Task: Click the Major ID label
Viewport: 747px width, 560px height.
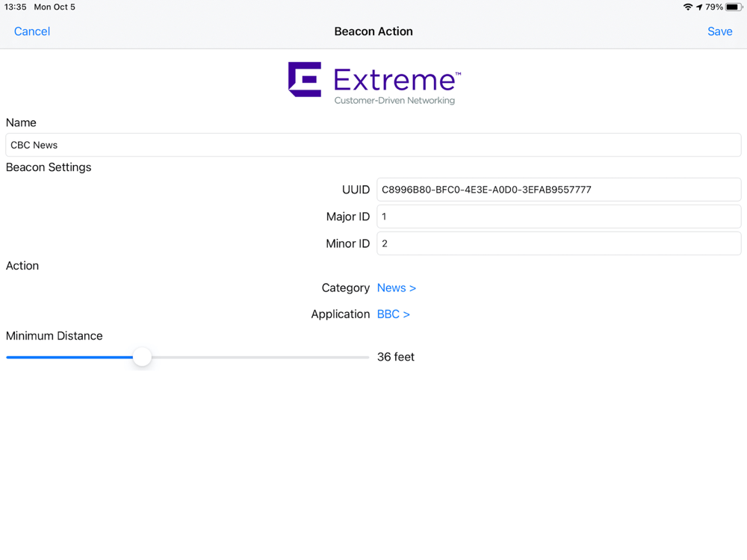Action: 348,217
